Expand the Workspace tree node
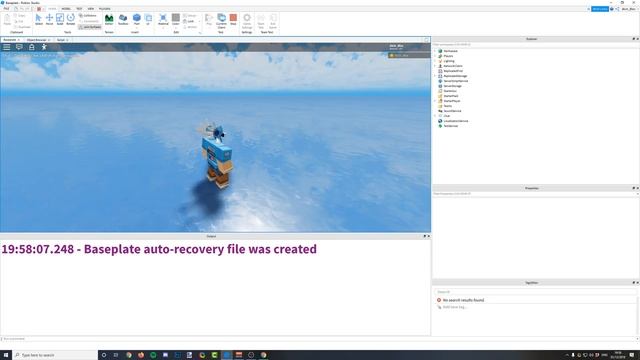Screen dimensions: 640x360 (x=435, y=51)
